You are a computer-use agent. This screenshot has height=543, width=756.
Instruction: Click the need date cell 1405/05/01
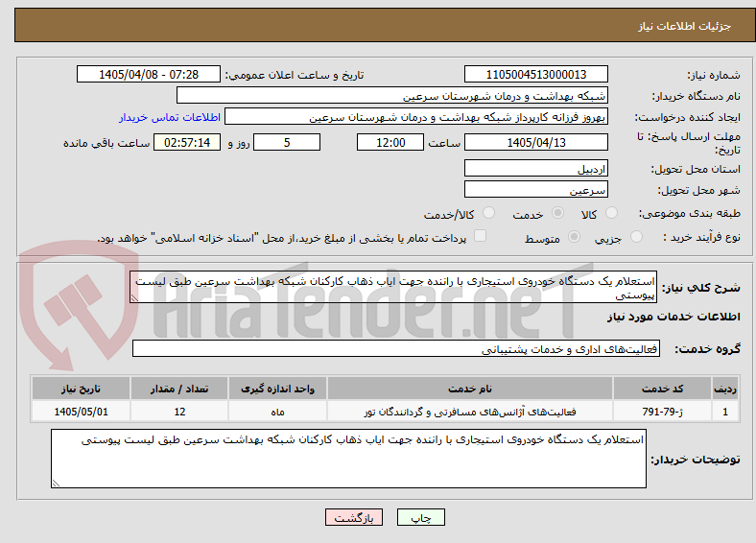[x=81, y=412]
